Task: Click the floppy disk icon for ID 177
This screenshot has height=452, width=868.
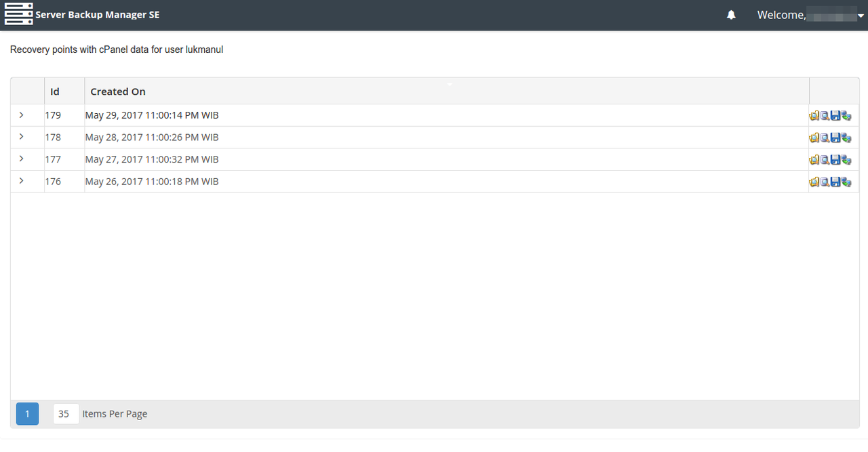Action: click(x=835, y=160)
